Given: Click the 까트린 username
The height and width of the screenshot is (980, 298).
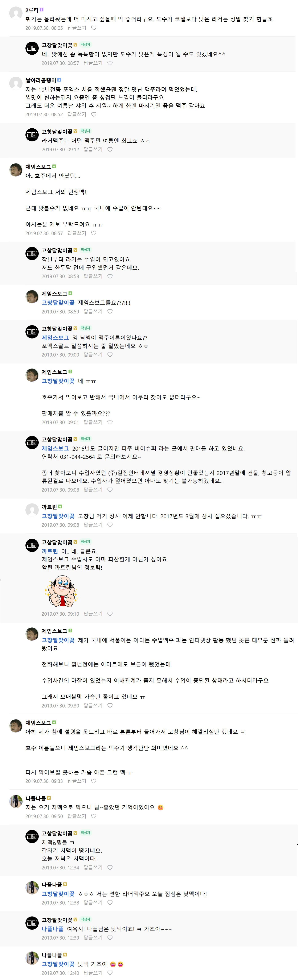Looking at the screenshot, I should coord(49,507).
